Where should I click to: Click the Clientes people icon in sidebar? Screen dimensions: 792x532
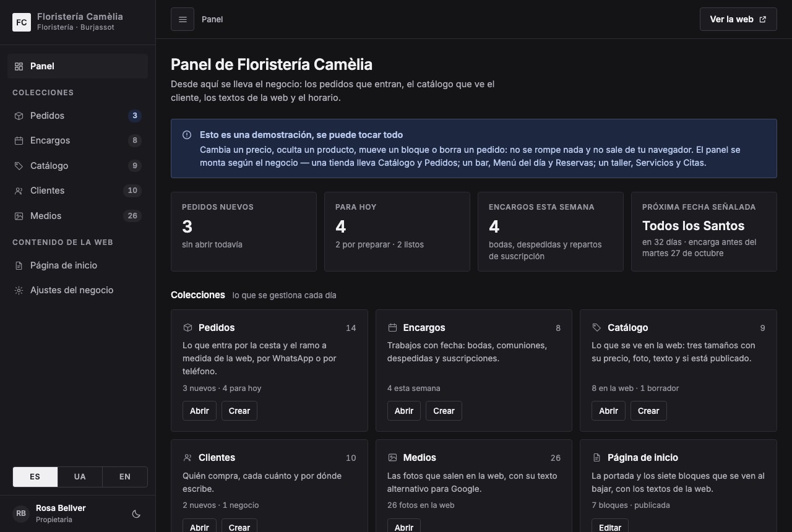pyautogui.click(x=19, y=191)
